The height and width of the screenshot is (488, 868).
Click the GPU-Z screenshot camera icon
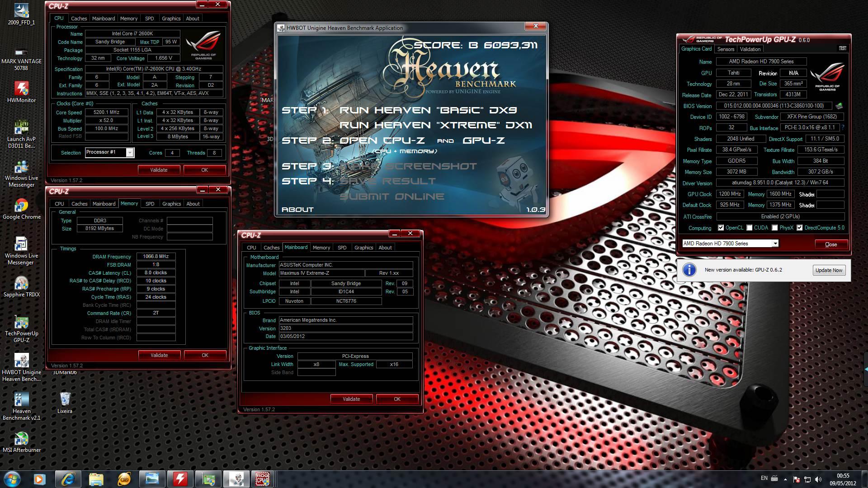[x=842, y=48]
